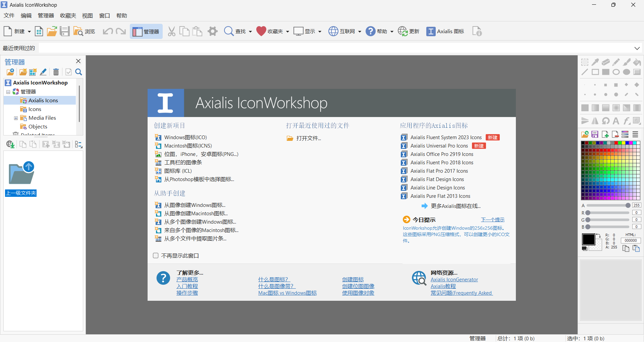Toggle the 管理器 button in main toolbar

(146, 31)
